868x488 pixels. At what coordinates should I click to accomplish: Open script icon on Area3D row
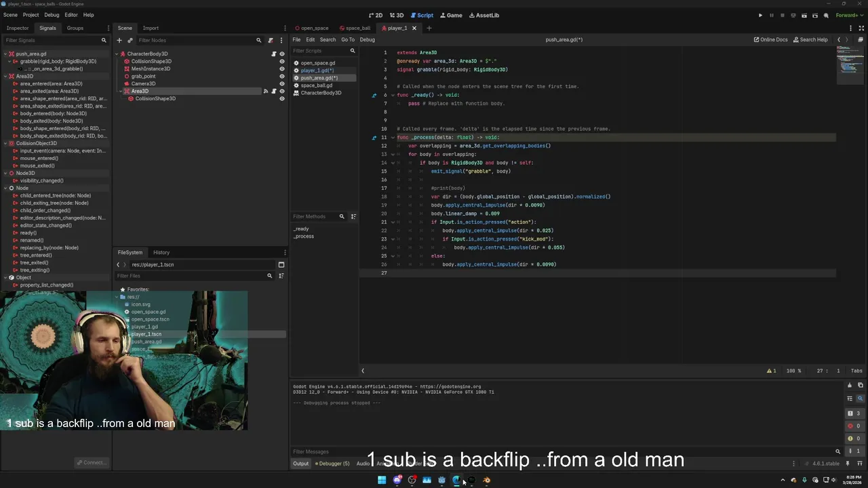(274, 91)
